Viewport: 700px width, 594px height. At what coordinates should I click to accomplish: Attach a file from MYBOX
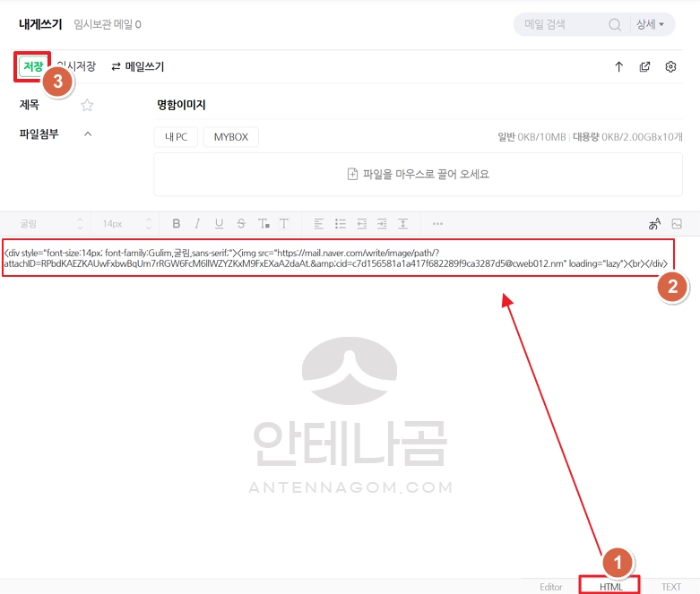pyautogui.click(x=231, y=137)
